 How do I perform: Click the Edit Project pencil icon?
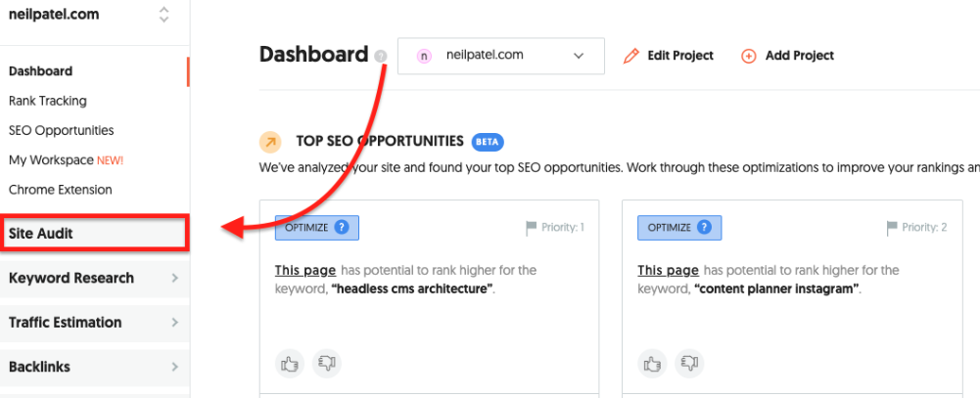631,56
